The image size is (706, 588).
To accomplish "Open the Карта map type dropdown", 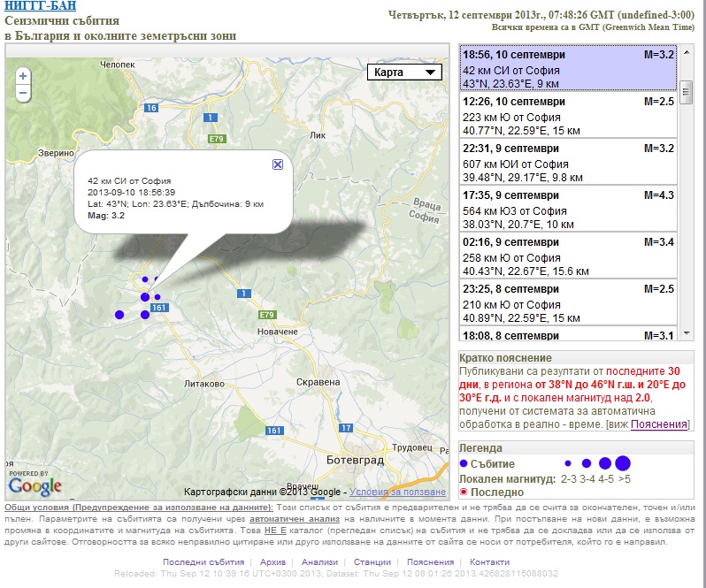I will [x=404, y=73].
